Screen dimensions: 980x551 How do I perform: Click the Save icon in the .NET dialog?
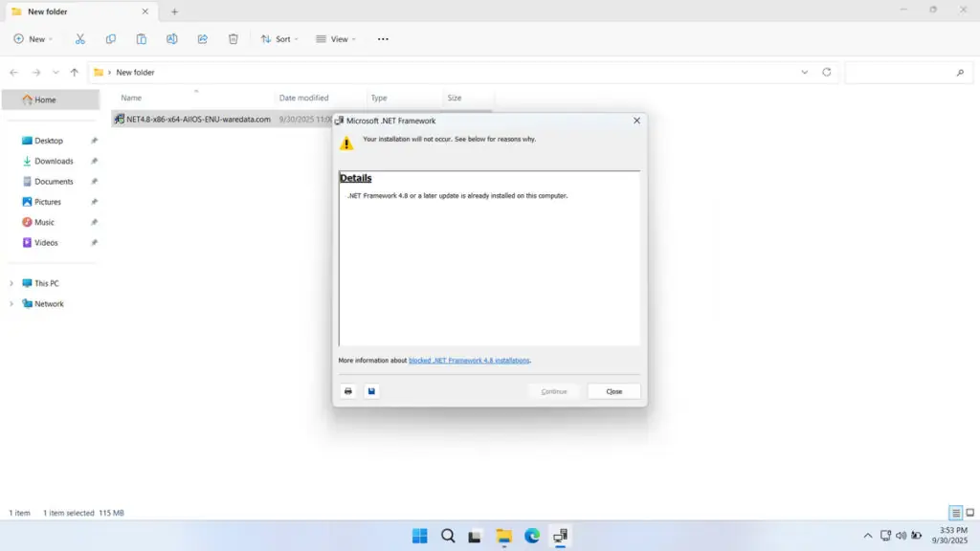(371, 390)
